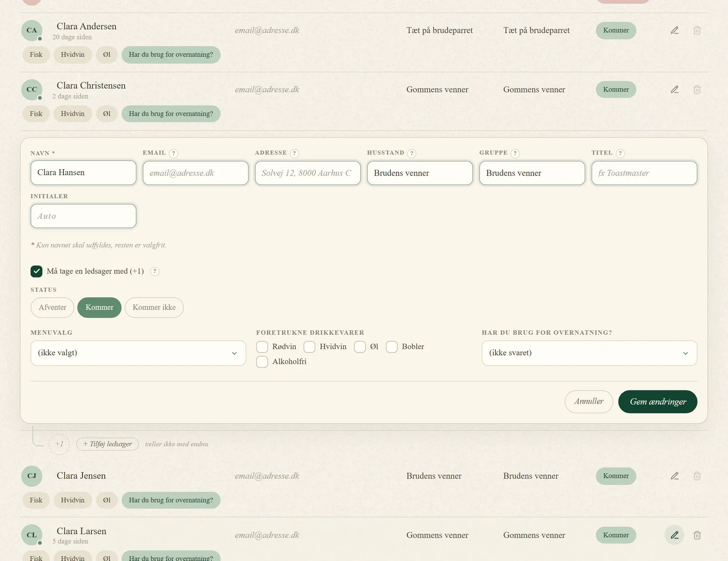This screenshot has height=561, width=728.
Task: Focus the Email input field
Action: pos(196,173)
